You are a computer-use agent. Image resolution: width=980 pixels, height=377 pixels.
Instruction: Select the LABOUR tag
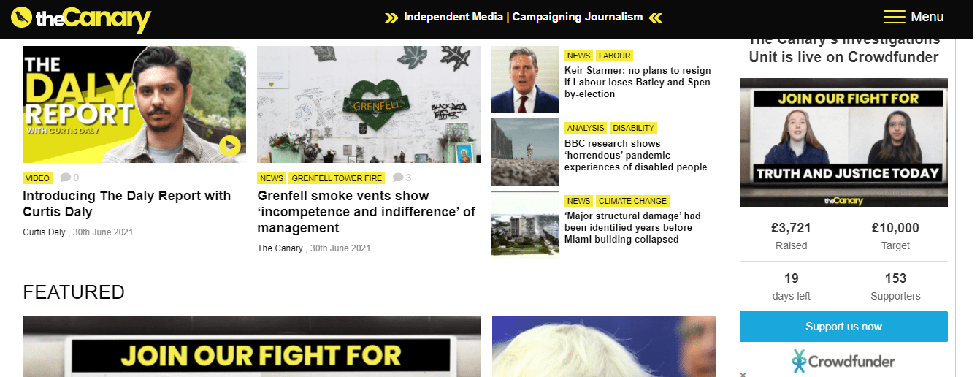(614, 56)
